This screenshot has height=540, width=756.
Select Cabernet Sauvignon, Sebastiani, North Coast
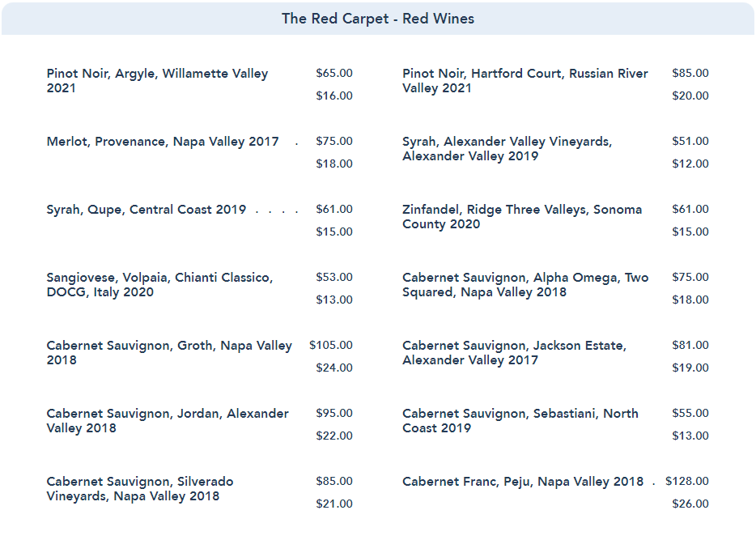click(x=520, y=420)
